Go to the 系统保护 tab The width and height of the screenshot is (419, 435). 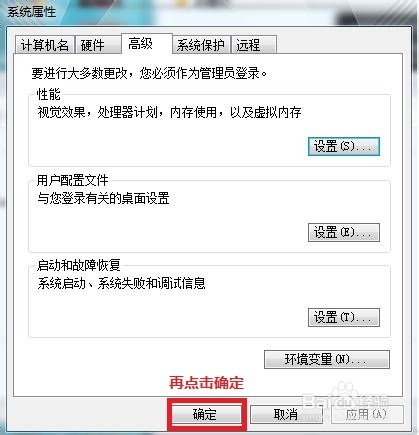201,45
